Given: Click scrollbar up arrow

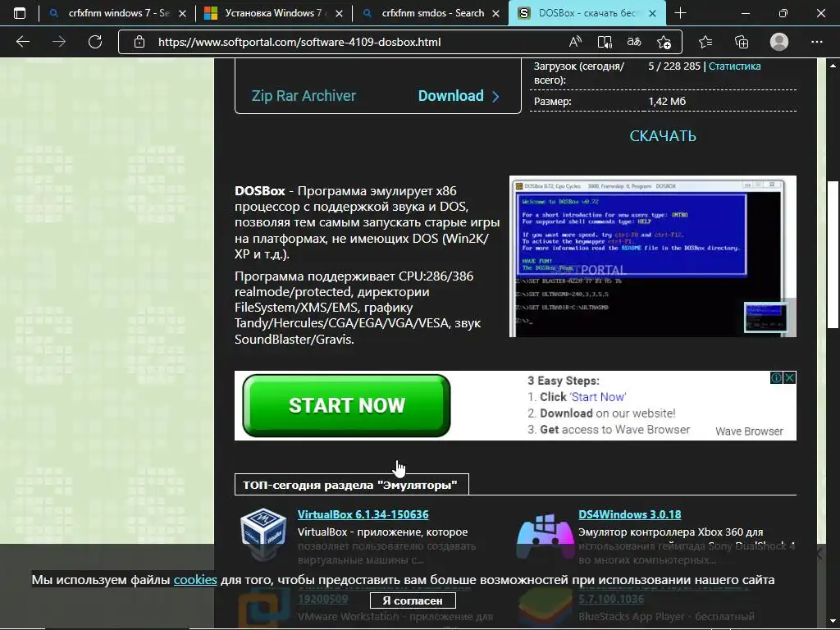Looking at the screenshot, I should click(x=833, y=66).
